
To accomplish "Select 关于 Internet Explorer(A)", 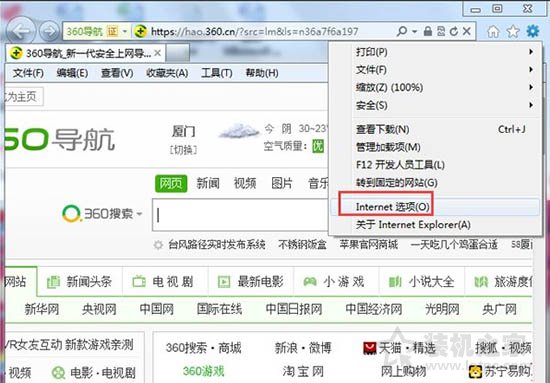I will 436,224.
